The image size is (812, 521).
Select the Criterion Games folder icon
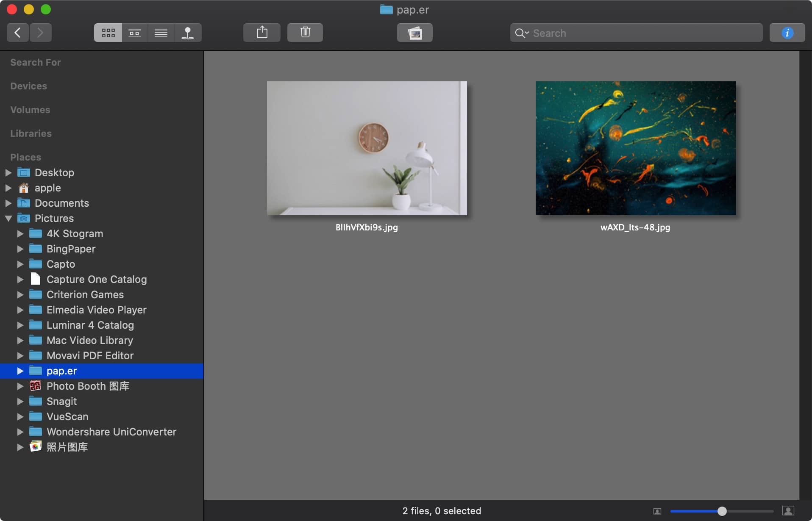[36, 294]
